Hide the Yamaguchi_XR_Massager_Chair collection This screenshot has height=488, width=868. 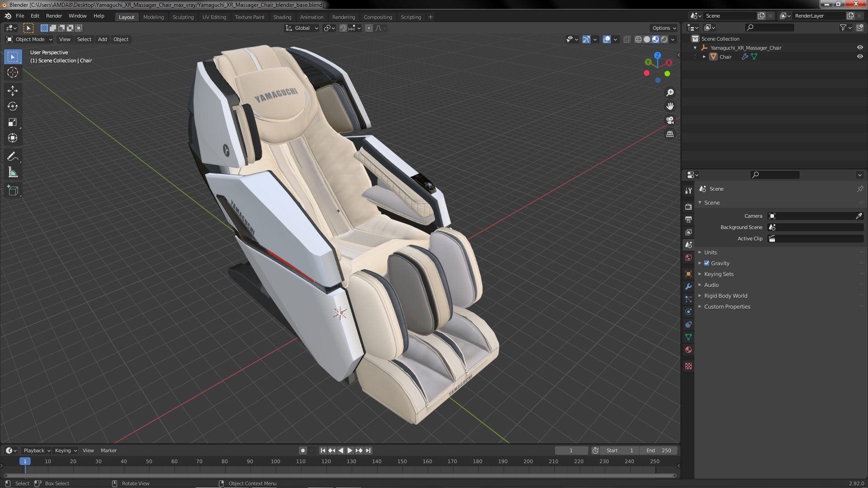[x=859, y=47]
